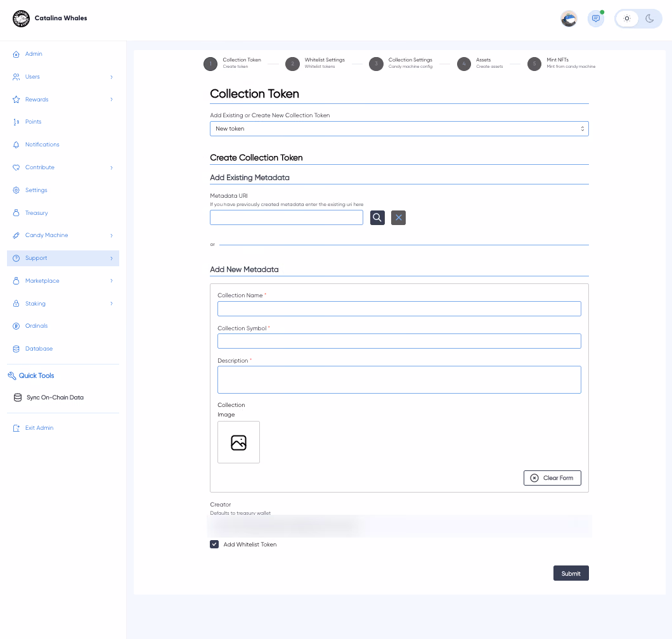This screenshot has height=639, width=672.
Task: Go to step 4 Assets
Action: pyautogui.click(x=480, y=63)
